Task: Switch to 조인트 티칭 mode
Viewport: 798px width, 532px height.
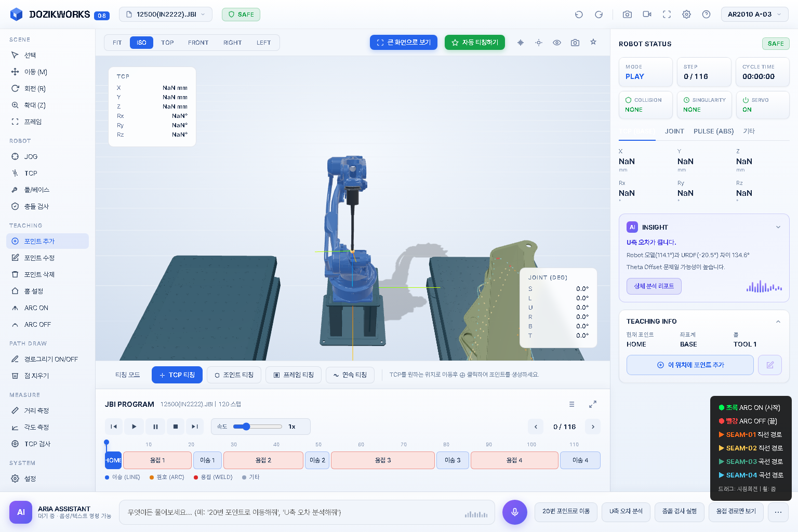Action: pyautogui.click(x=234, y=375)
